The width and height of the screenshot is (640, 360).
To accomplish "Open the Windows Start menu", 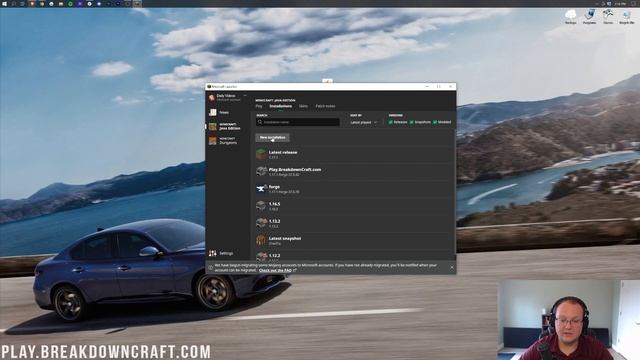I will [x=4, y=4].
